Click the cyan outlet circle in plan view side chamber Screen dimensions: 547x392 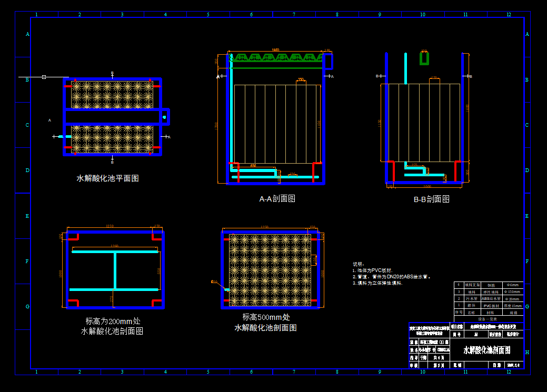coord(164,117)
